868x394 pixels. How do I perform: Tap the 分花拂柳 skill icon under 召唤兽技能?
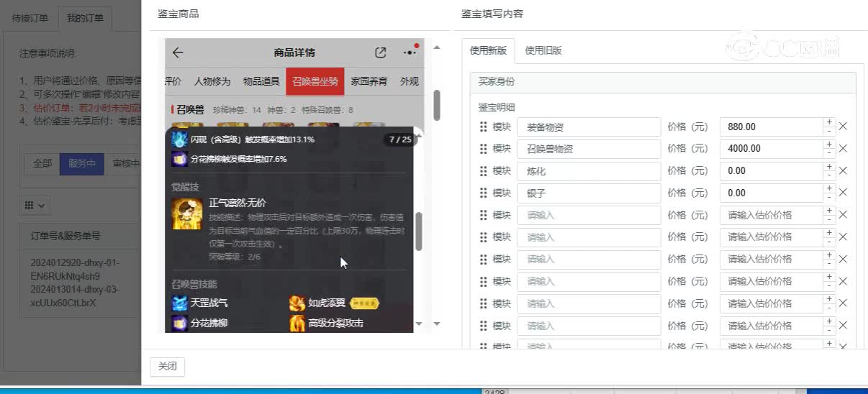[179, 324]
